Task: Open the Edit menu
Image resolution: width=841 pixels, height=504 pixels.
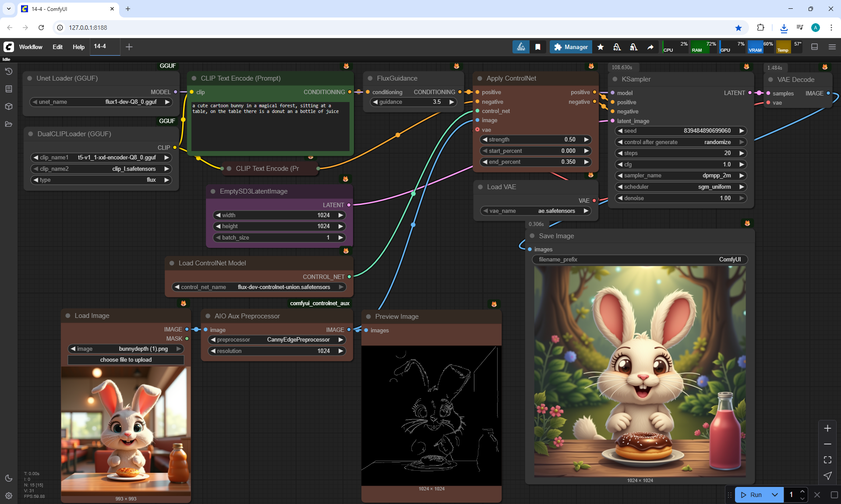Action: (x=57, y=47)
